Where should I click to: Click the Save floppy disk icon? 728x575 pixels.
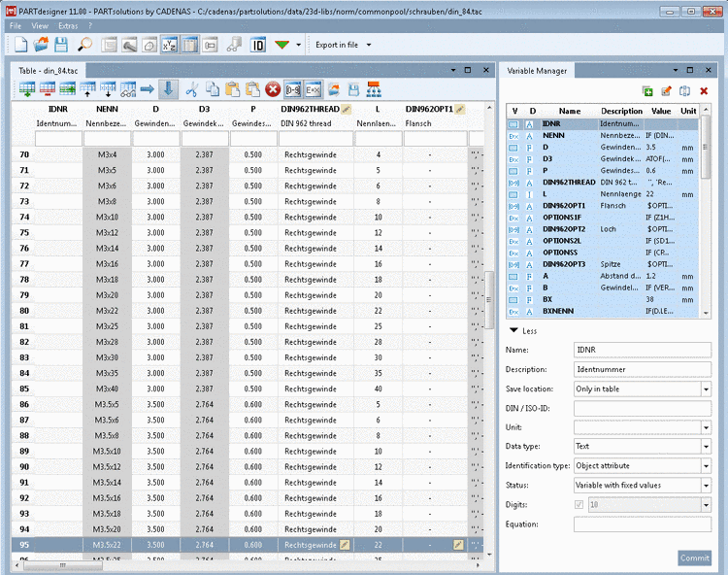[x=60, y=45]
